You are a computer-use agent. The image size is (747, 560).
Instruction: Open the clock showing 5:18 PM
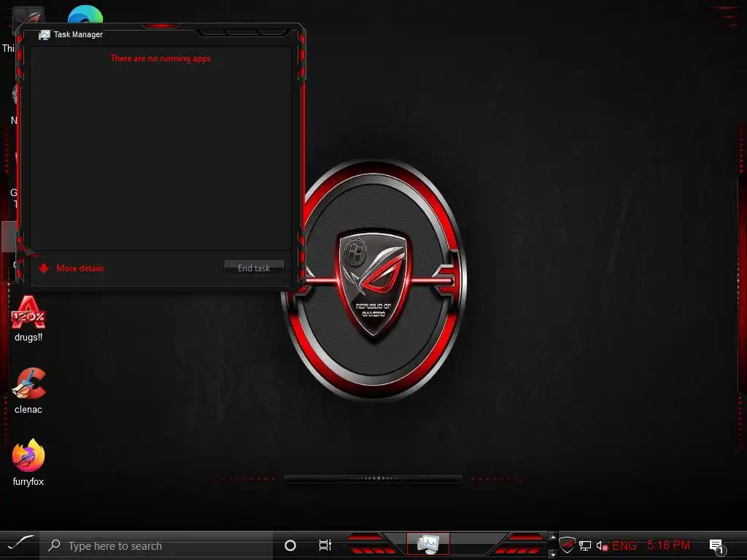(x=668, y=545)
